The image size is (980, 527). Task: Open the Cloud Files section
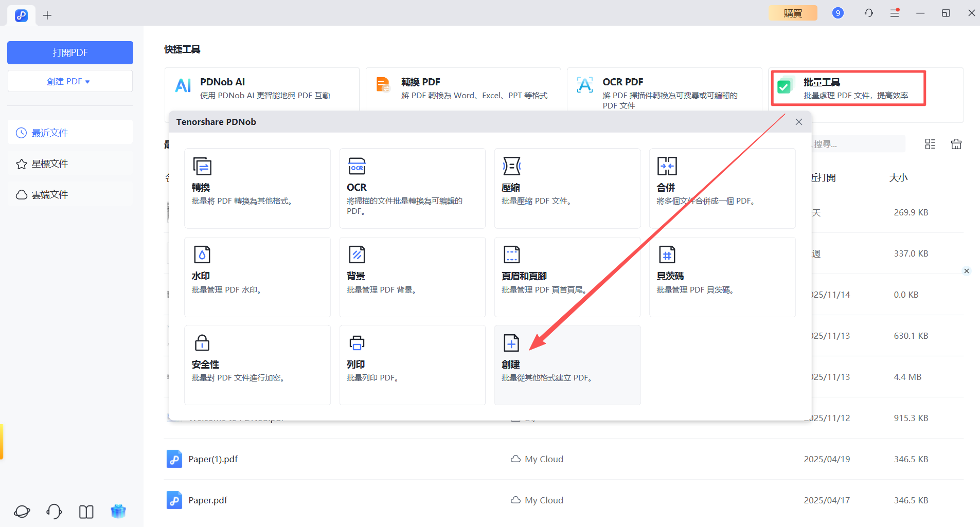click(49, 195)
